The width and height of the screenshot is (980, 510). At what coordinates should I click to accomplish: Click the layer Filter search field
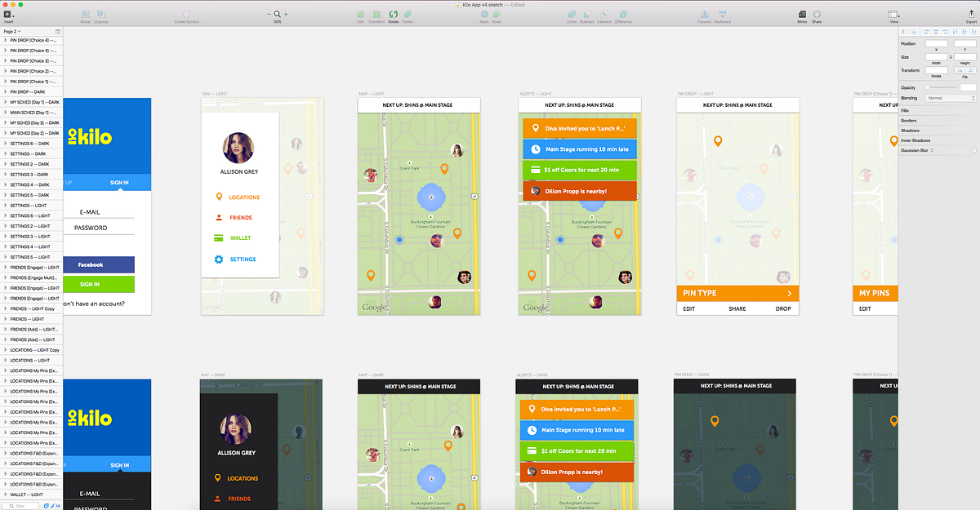21,506
